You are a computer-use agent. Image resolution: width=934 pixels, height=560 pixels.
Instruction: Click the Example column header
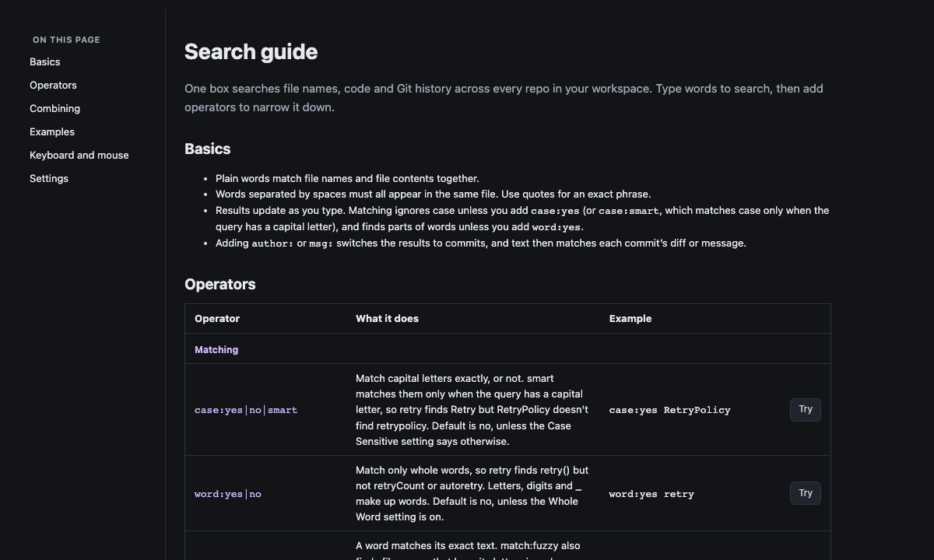tap(630, 318)
